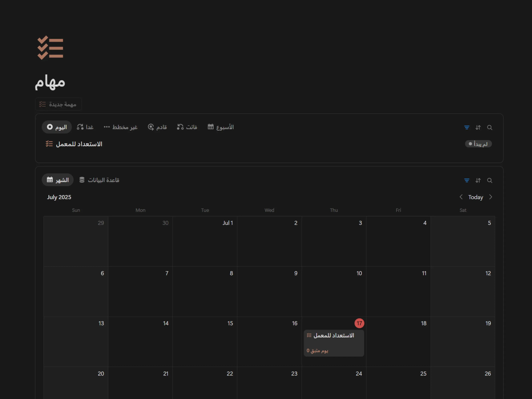Viewport: 532px width, 399px height.
Task: Click the tasks checklist page icon
Action: [x=50, y=48]
